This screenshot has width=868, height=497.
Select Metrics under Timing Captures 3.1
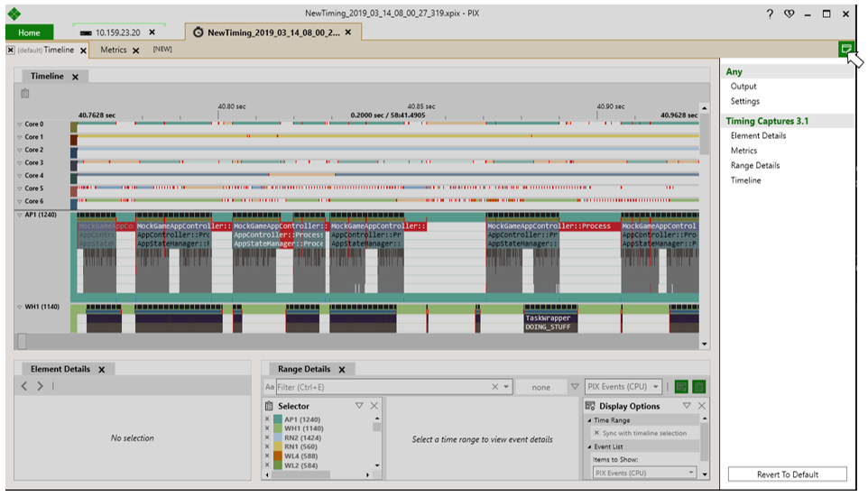(x=744, y=151)
